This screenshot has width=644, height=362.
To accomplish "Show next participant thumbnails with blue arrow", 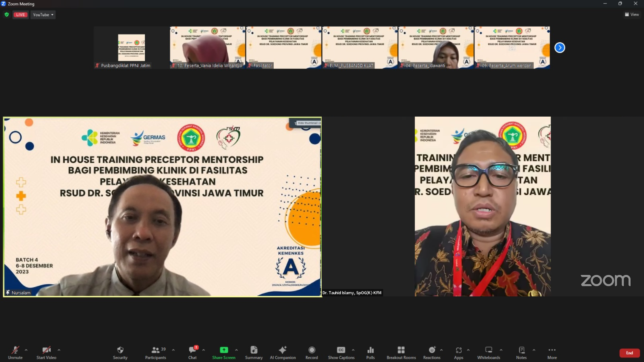I will click(560, 48).
